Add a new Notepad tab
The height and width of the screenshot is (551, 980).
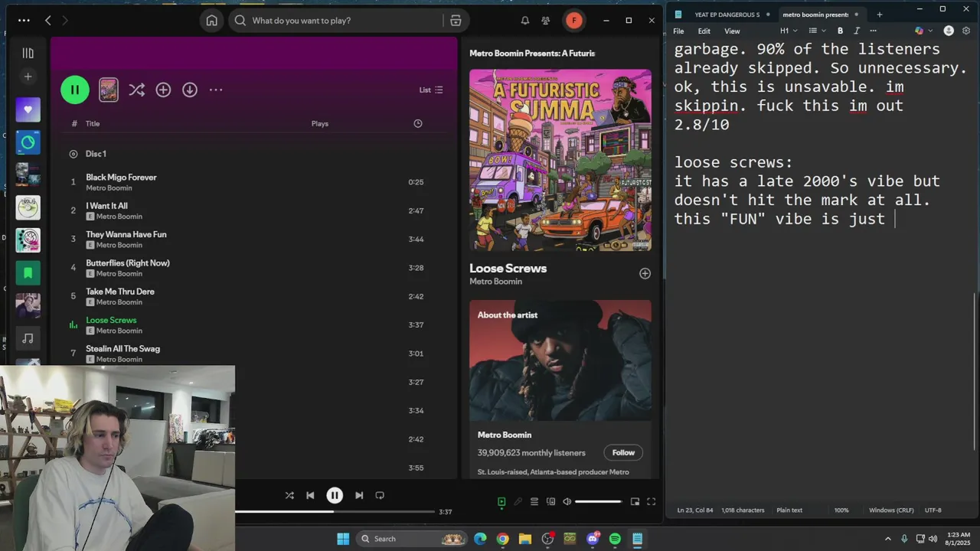pos(879,15)
